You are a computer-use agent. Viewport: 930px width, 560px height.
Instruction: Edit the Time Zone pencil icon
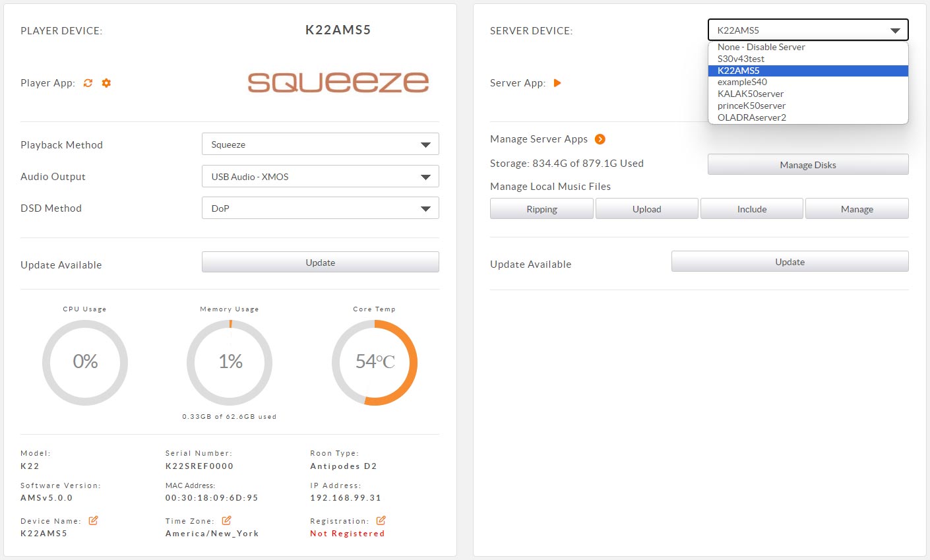point(226,520)
